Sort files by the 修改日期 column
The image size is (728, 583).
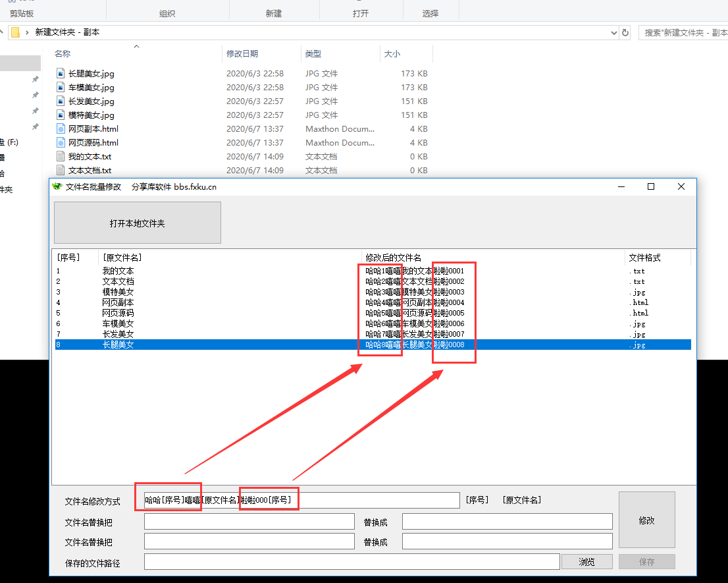coord(242,54)
